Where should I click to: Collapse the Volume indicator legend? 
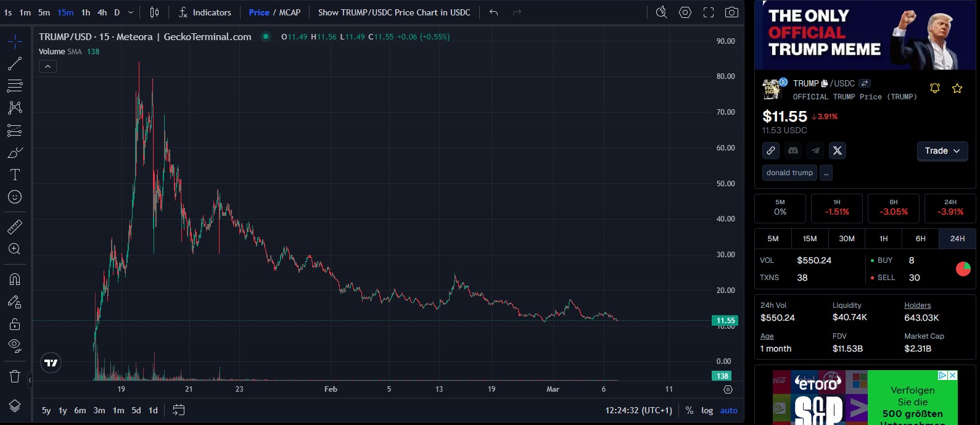click(47, 66)
